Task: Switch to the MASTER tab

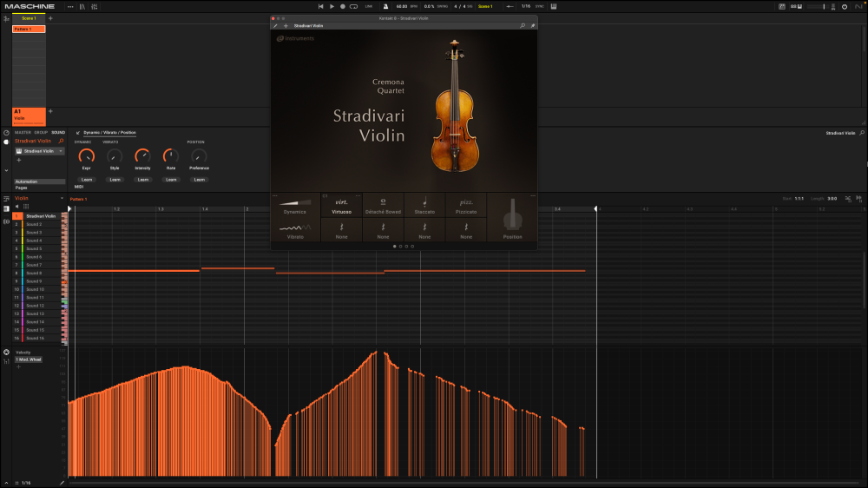Action: click(23, 133)
